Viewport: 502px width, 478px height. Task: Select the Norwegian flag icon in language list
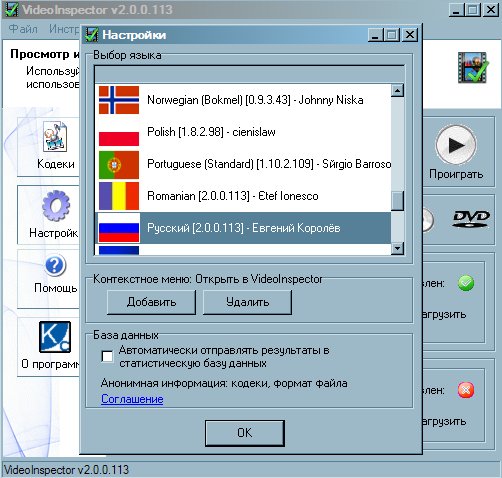119,100
